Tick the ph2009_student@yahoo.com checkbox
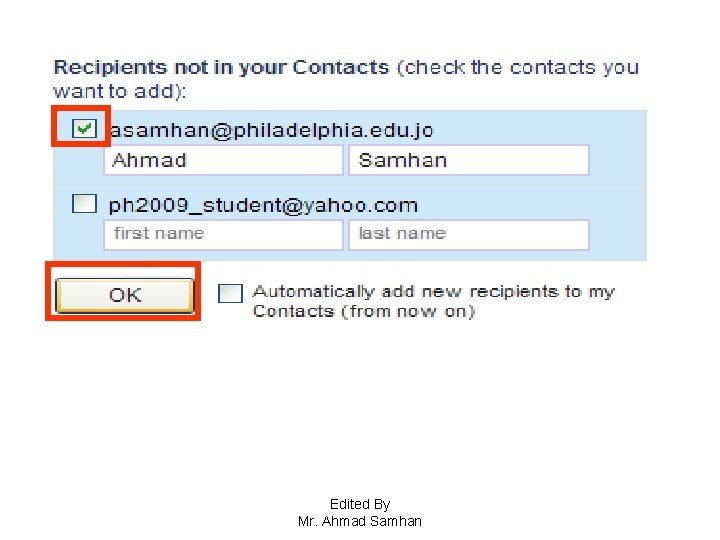The width and height of the screenshot is (720, 540). coord(85,204)
